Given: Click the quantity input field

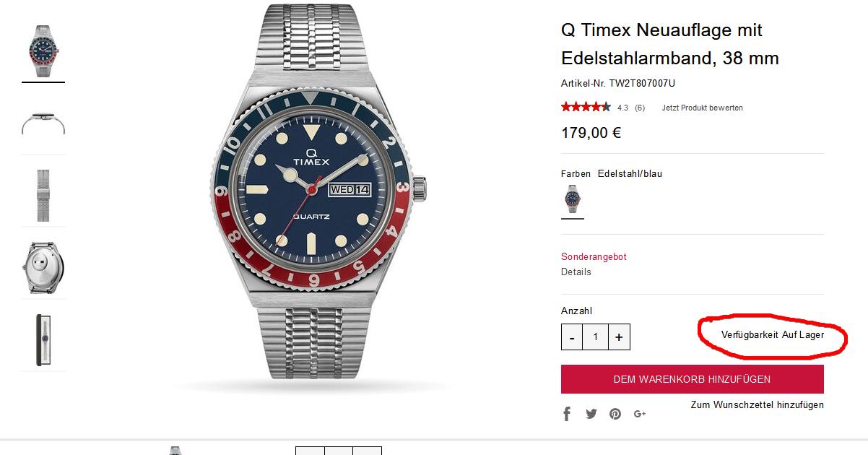Looking at the screenshot, I should pos(596,337).
